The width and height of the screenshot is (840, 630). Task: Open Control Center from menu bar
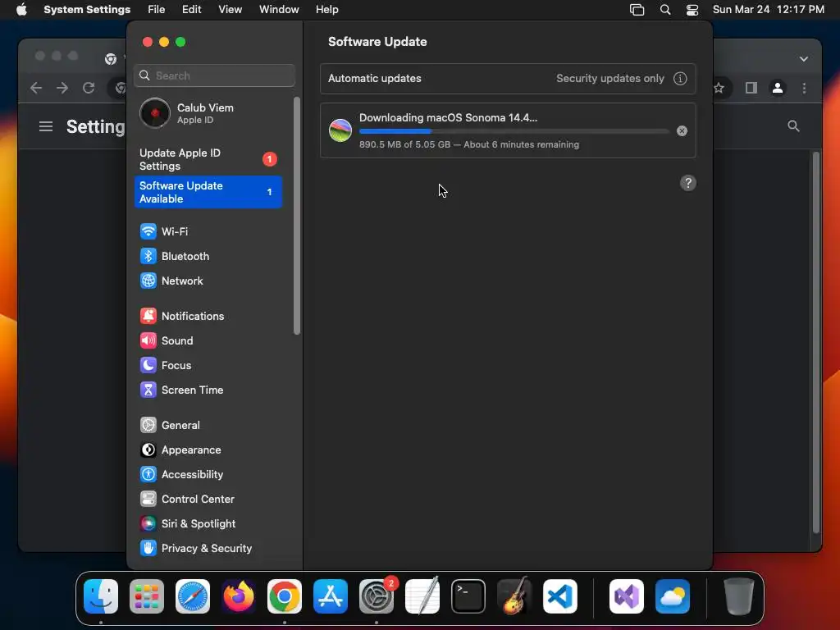[x=692, y=10]
